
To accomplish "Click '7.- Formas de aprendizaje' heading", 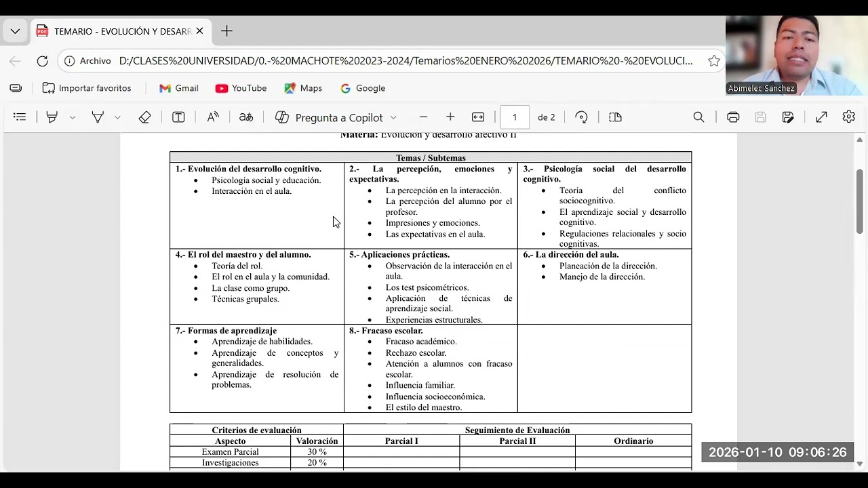I will click(x=226, y=331).
